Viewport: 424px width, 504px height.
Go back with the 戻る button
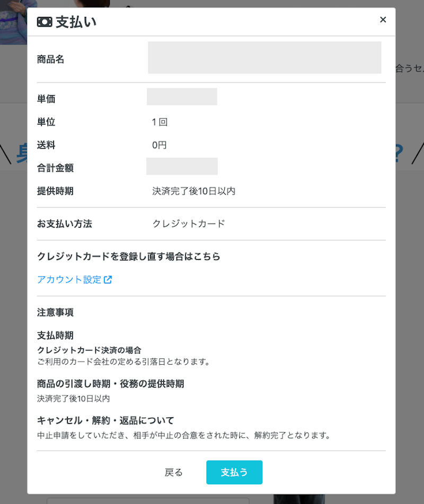(174, 472)
